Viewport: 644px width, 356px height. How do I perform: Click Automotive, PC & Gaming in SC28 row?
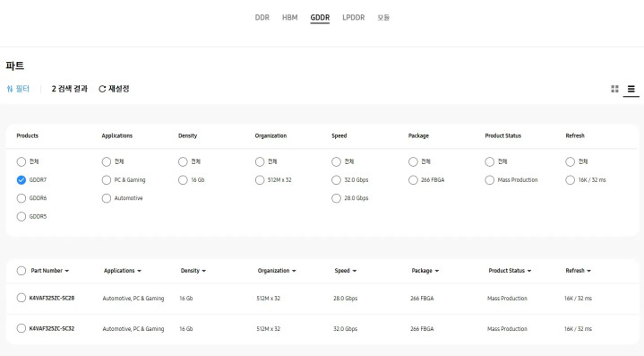click(x=133, y=299)
